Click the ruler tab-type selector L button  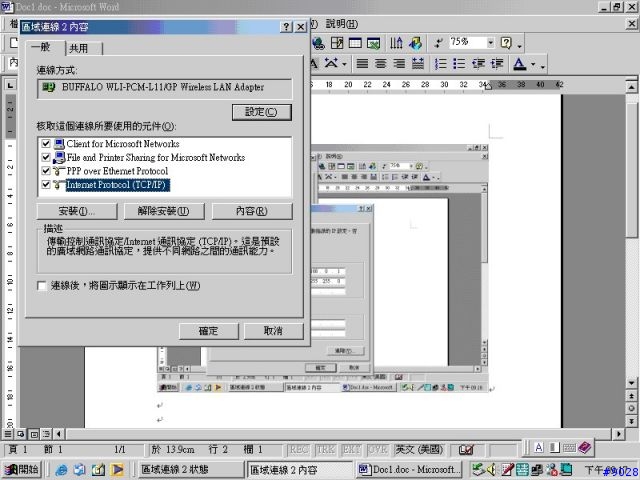click(10, 85)
